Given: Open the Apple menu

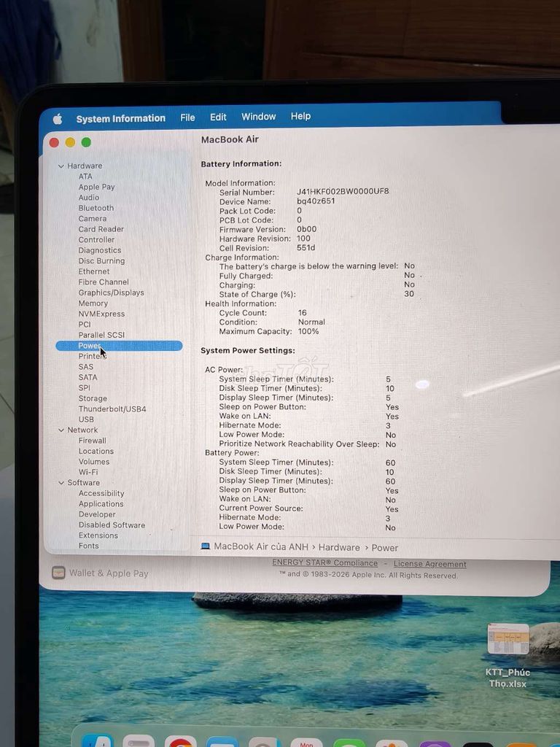Looking at the screenshot, I should click(x=58, y=119).
